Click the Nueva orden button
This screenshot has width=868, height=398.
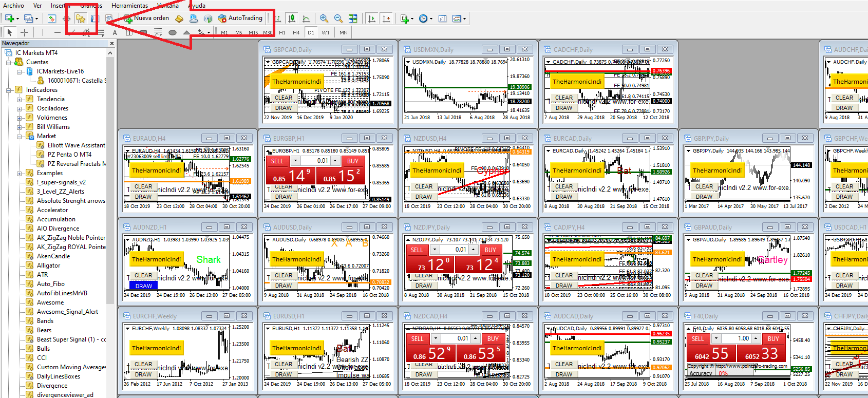[x=147, y=18]
